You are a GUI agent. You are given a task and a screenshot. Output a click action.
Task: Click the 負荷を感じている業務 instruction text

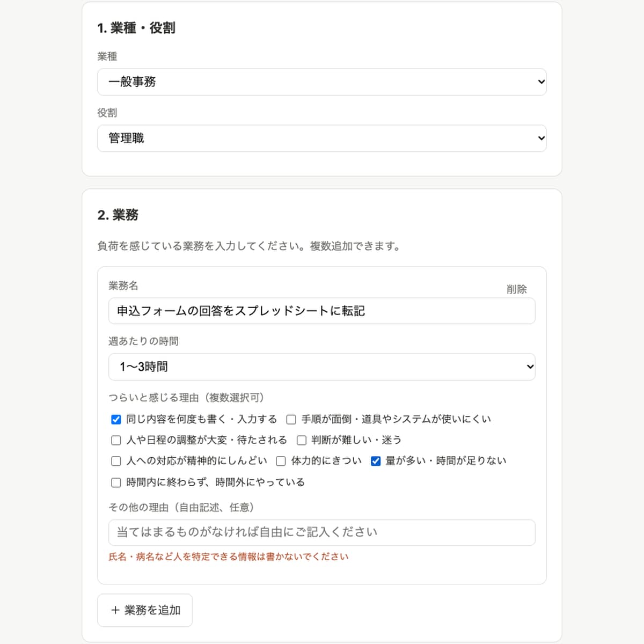pyautogui.click(x=250, y=246)
